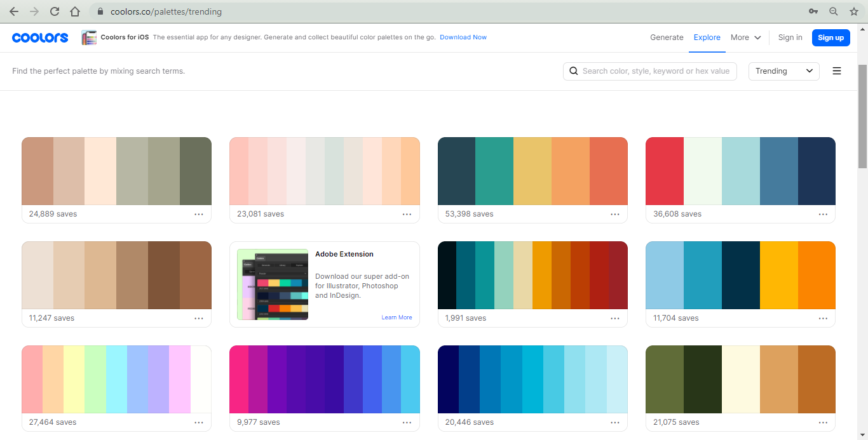Open options for 36,608 saves palette
Viewport: 868px width, 440px height.
(823, 214)
